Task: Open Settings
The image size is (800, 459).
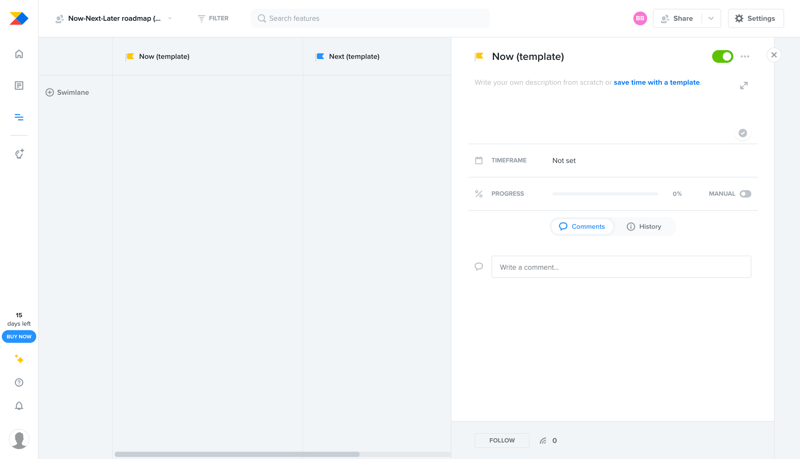Action: (755, 18)
